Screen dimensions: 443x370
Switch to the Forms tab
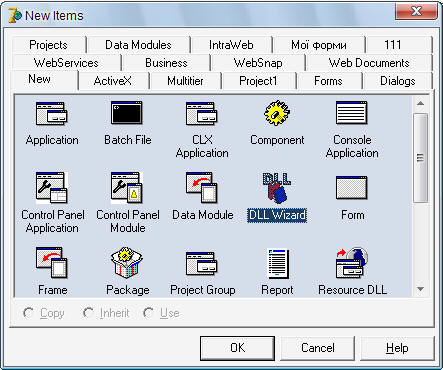[x=328, y=81]
